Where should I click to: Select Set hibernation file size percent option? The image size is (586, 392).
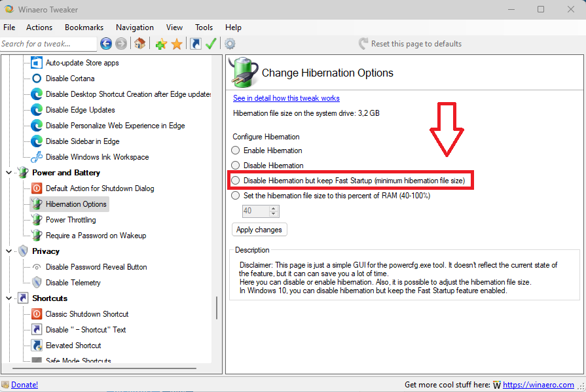coord(236,196)
